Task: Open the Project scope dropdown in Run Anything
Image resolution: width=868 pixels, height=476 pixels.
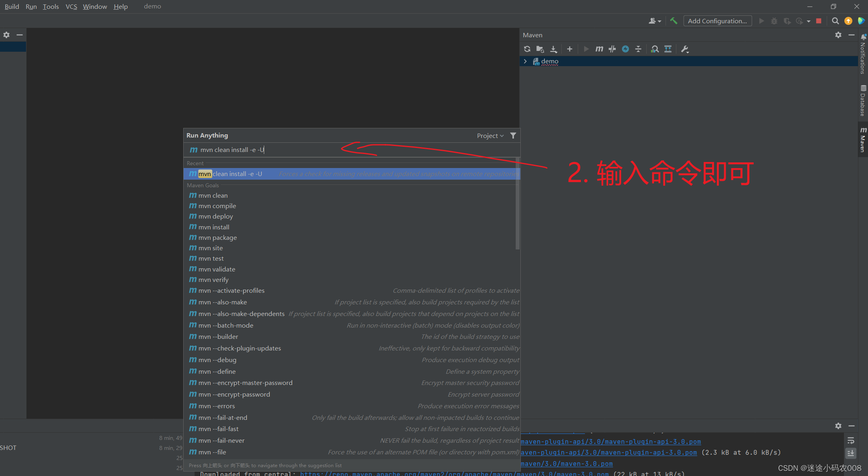Action: tap(490, 136)
